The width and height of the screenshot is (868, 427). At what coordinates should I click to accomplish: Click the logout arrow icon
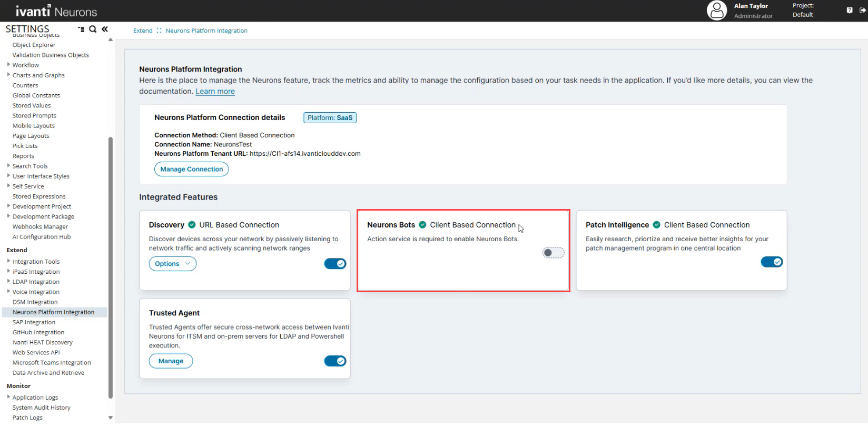(863, 10)
